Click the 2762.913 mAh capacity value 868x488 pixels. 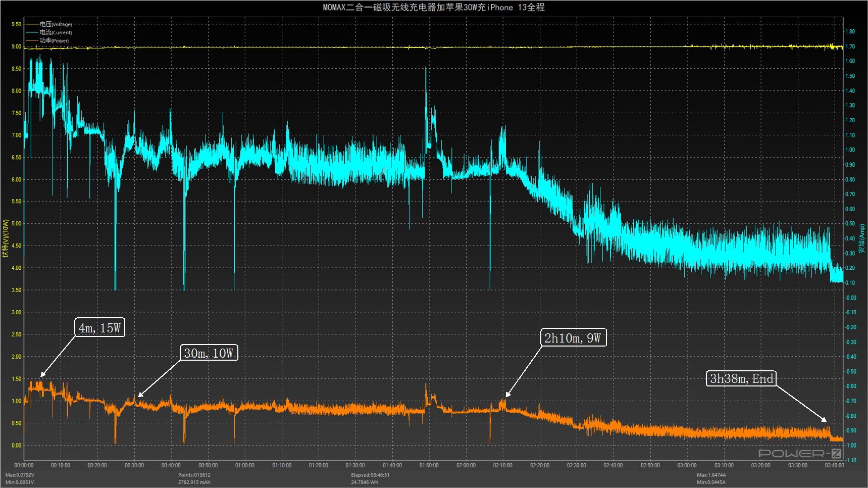click(194, 482)
